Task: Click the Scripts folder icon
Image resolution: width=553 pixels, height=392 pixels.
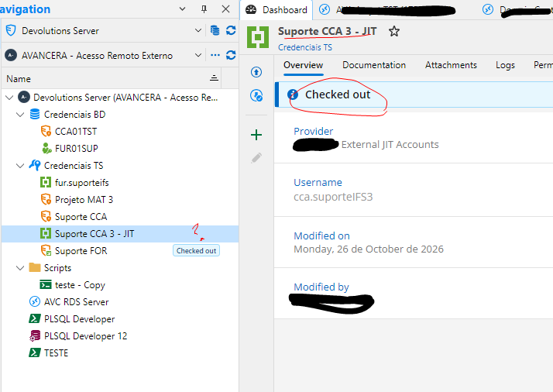Action: (35, 267)
